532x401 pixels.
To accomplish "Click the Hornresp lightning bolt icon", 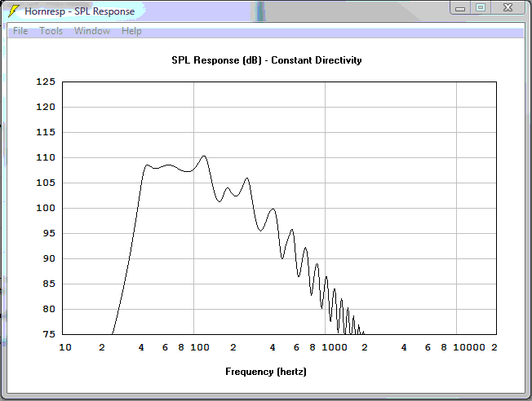I will pyautogui.click(x=14, y=11).
